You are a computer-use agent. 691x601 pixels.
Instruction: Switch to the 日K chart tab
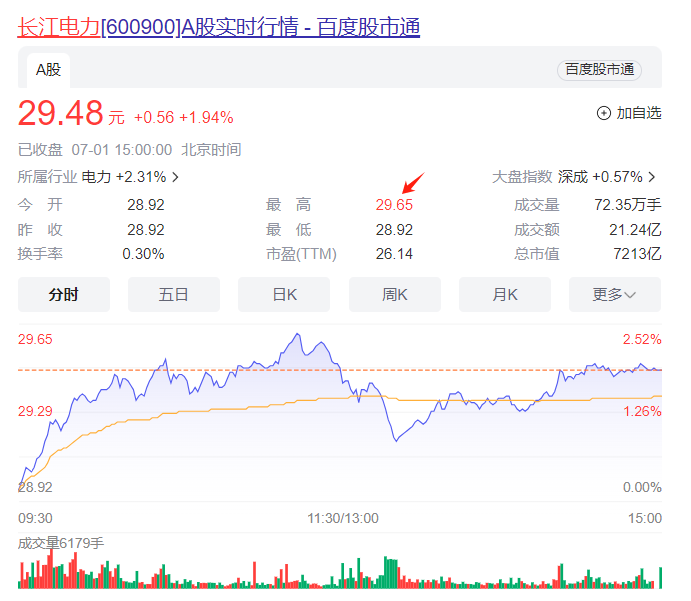(284, 294)
